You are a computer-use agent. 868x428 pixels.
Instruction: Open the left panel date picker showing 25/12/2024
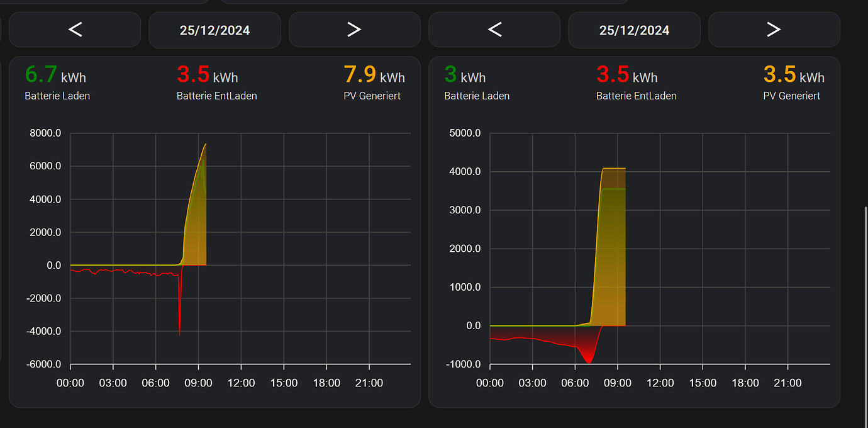click(x=214, y=30)
